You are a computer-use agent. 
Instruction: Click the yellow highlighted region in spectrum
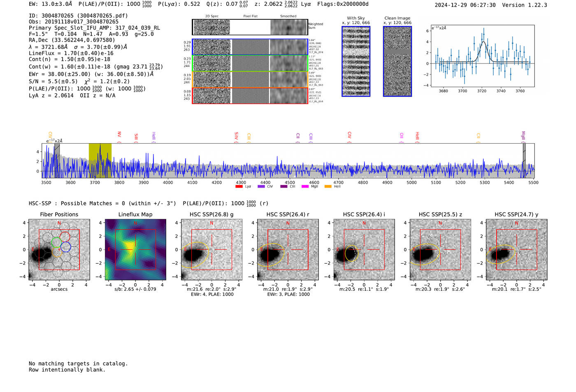click(100, 160)
